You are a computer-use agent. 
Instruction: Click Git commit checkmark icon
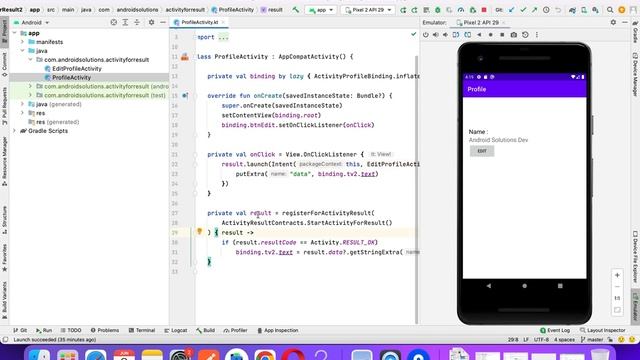pos(523,10)
